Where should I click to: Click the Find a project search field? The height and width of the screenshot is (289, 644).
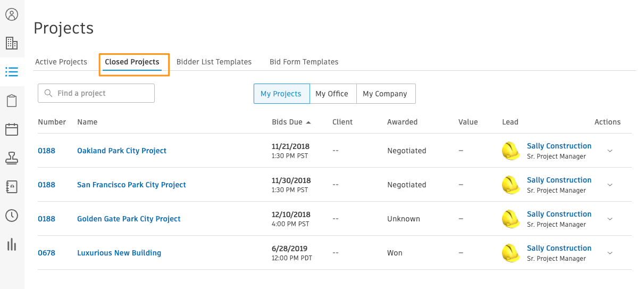96,93
